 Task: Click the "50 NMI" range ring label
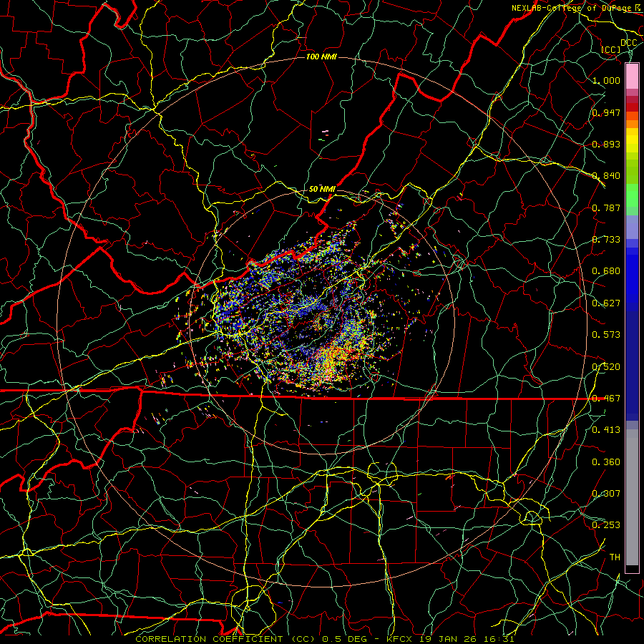click(322, 189)
